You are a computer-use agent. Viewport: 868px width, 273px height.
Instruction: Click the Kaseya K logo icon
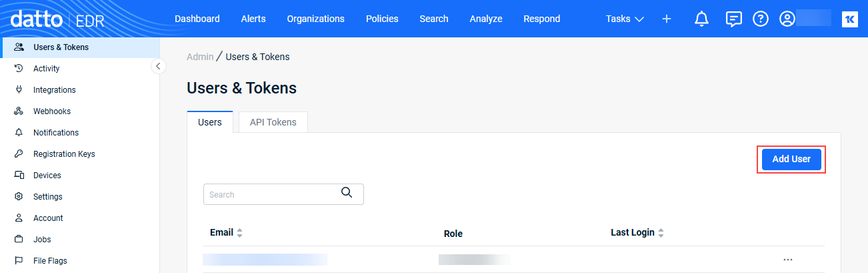coord(850,19)
